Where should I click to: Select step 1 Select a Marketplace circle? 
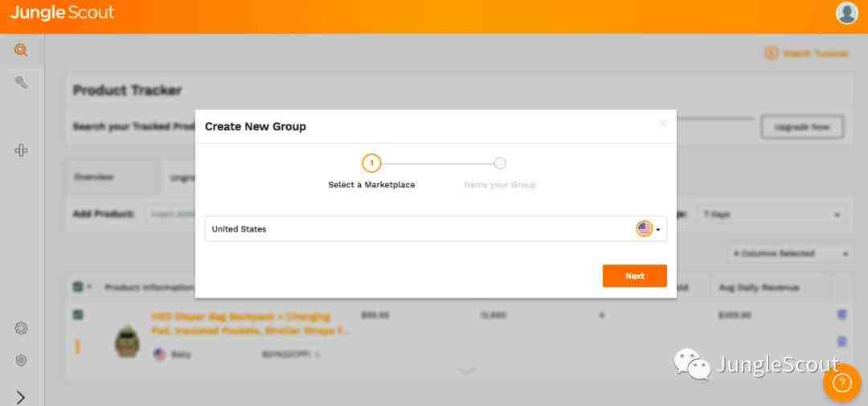point(371,163)
